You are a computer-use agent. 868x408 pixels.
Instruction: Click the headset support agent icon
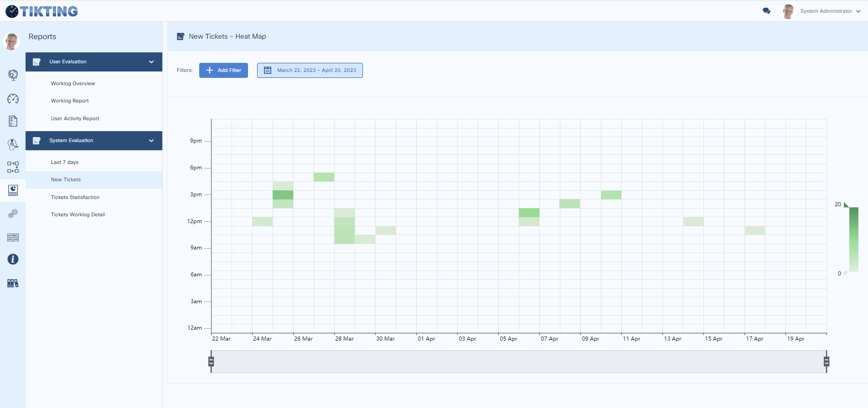(x=13, y=144)
